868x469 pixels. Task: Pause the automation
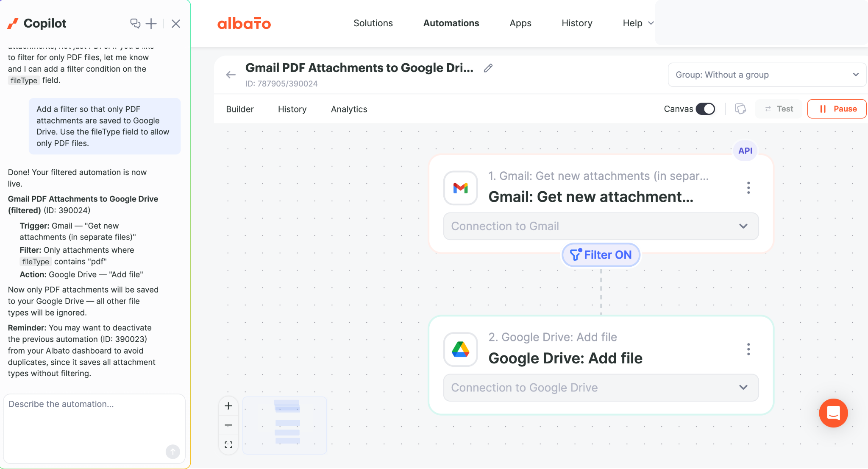[837, 109]
